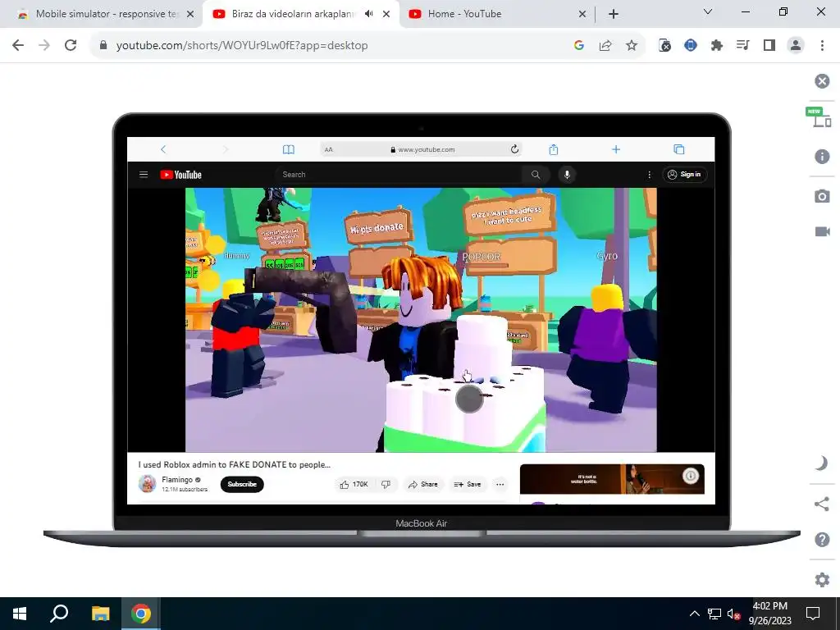Share the page via address bar share icon

[605, 46]
